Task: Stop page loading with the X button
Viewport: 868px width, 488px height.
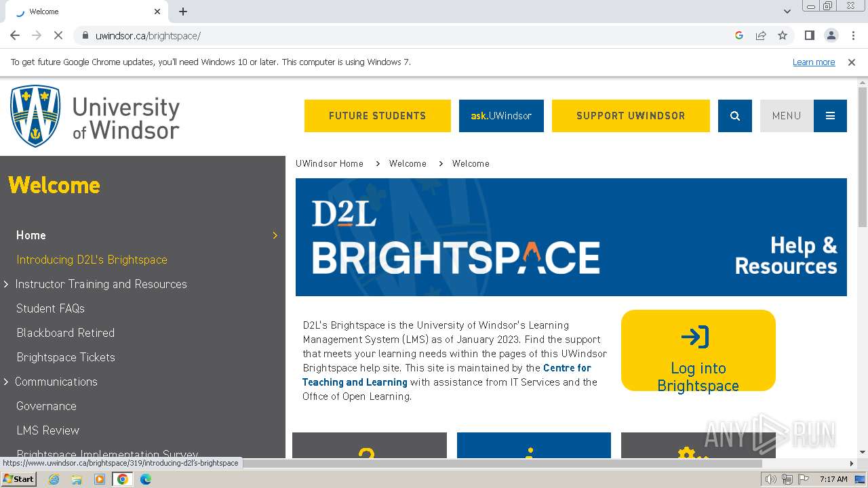Action: point(58,35)
